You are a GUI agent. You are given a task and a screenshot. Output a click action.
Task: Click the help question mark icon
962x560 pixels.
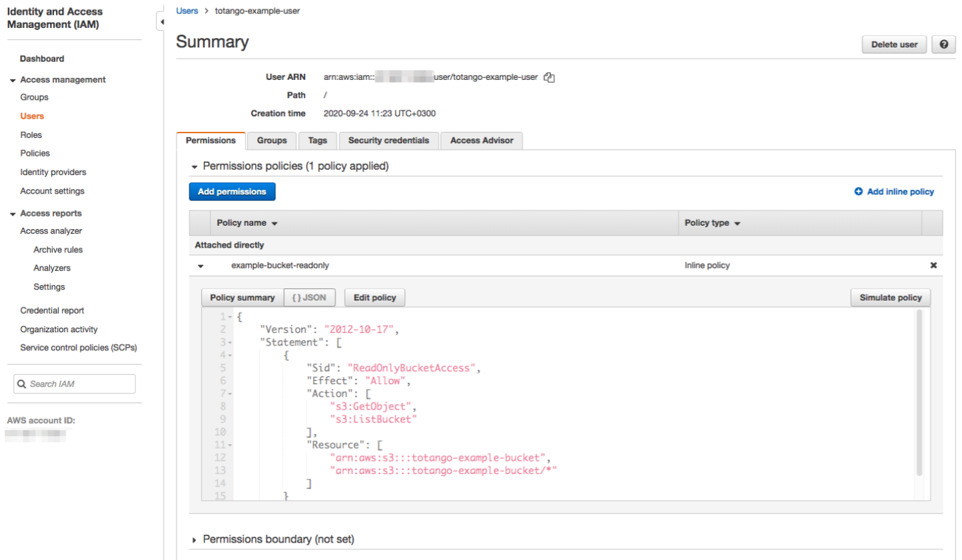coord(943,45)
